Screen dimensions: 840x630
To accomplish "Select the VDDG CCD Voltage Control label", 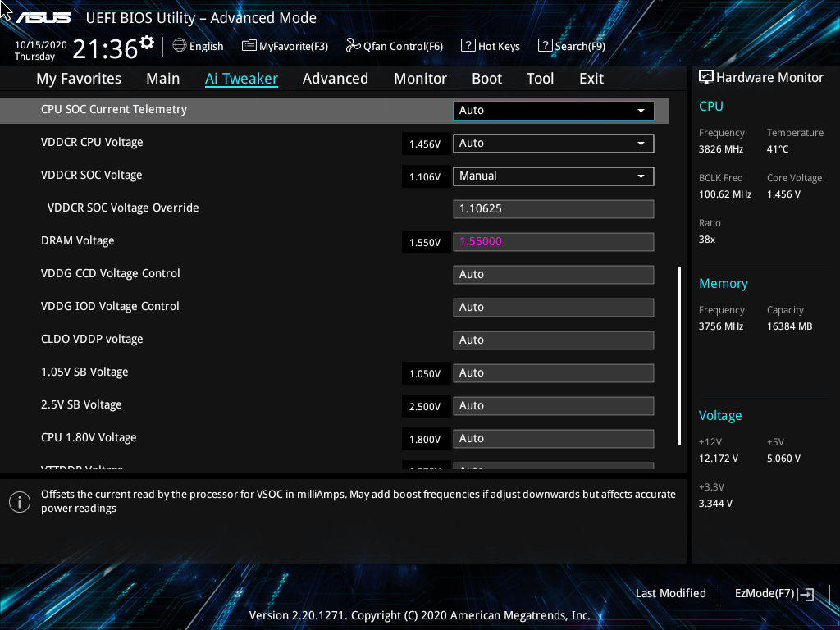I will (111, 274).
